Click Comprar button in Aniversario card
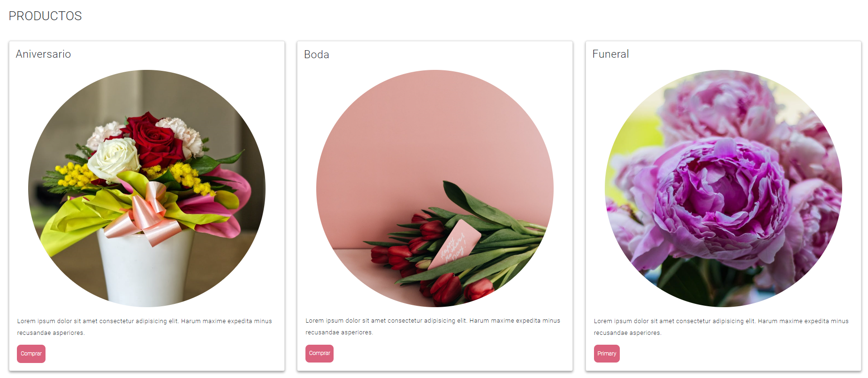The image size is (868, 378). pyautogui.click(x=31, y=354)
